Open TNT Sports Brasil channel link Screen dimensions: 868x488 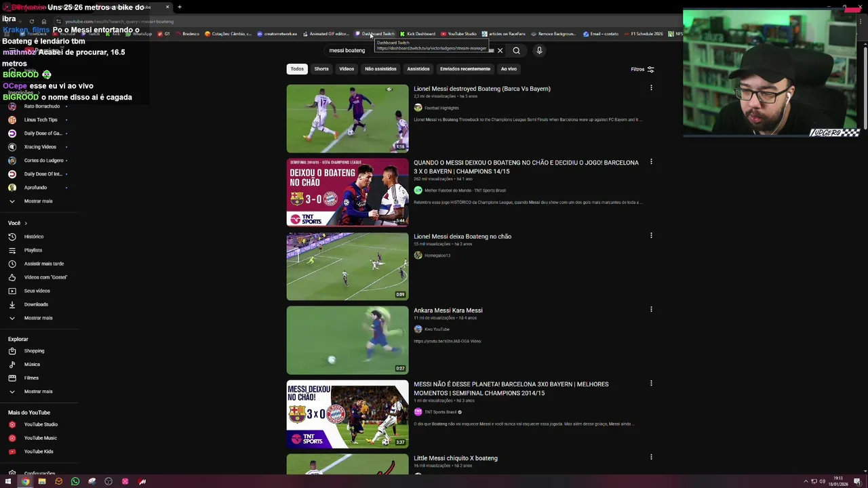440,412
